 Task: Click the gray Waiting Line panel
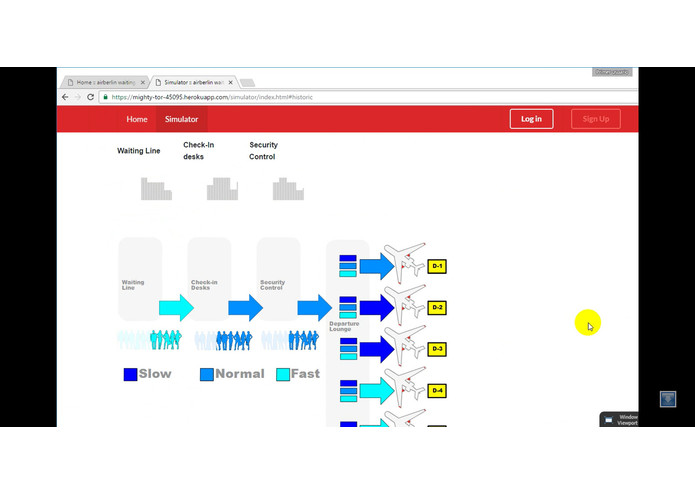point(140,279)
